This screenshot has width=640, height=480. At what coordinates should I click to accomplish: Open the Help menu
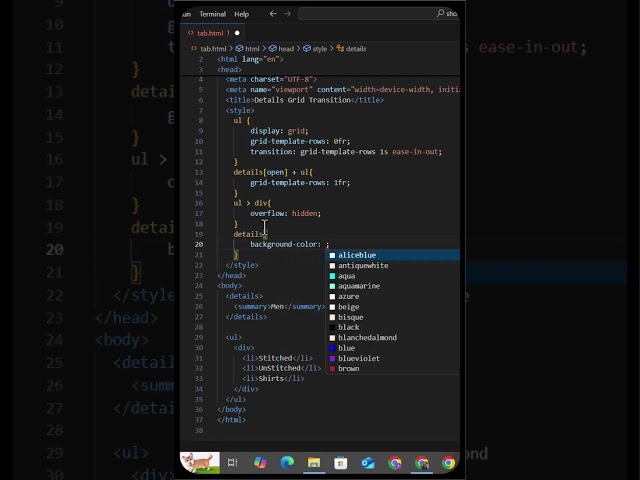point(241,14)
